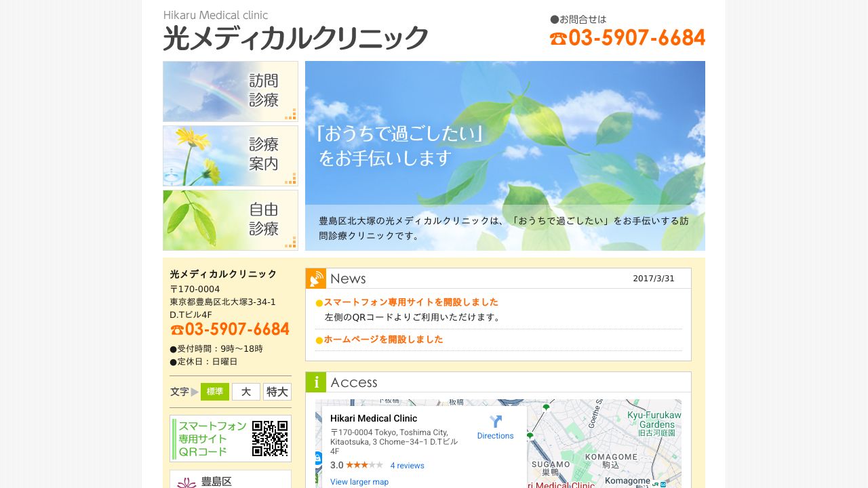This screenshot has width=868, height=488.
Task: Click the phone icon in the clinic address box
Action: click(x=176, y=329)
